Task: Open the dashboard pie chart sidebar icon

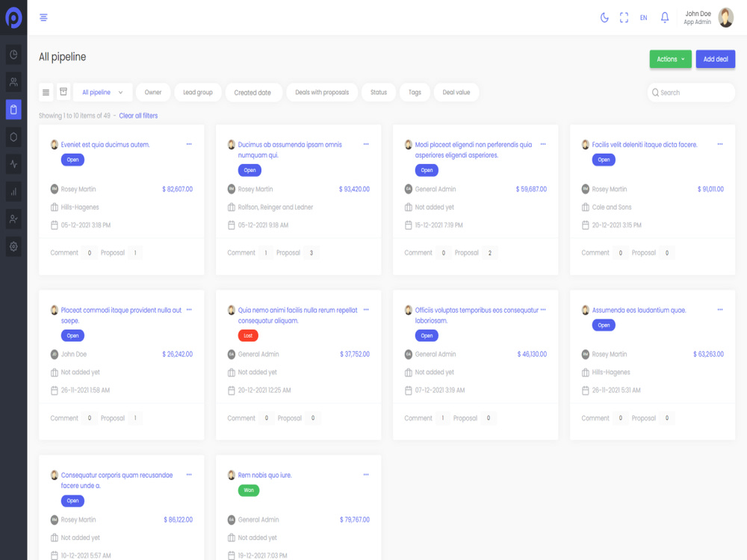Action: [x=13, y=55]
